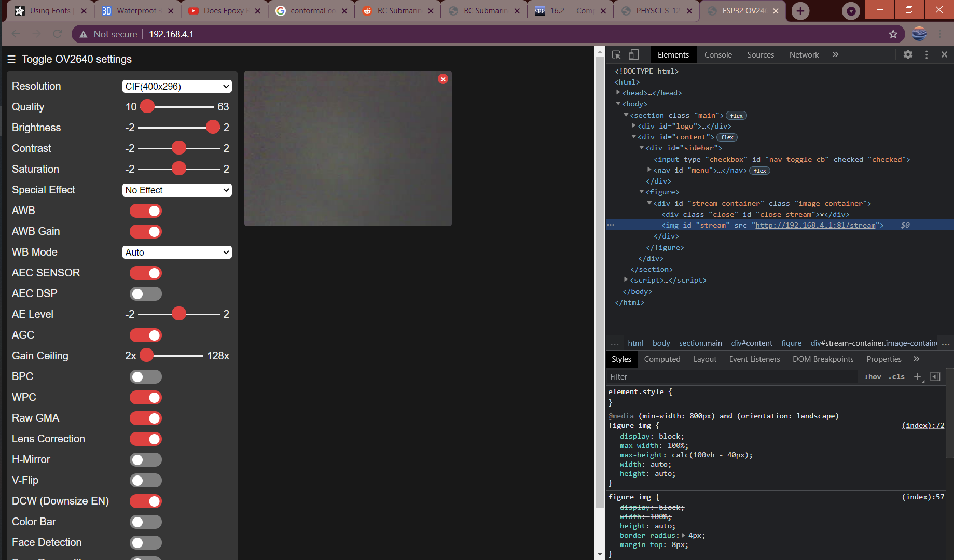
Task: Open a new browser tab
Action: (x=800, y=11)
